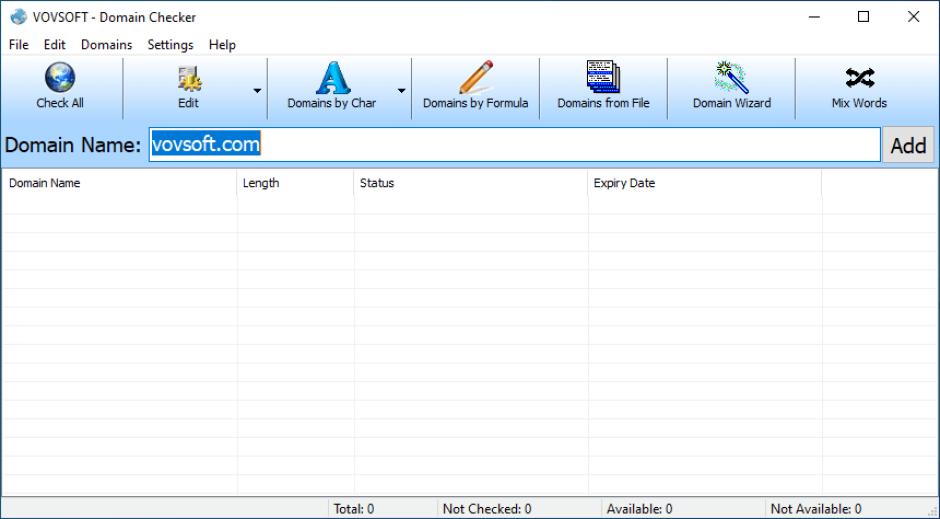Open the Edit menu in menu bar
This screenshot has height=519, width=940.
[55, 45]
